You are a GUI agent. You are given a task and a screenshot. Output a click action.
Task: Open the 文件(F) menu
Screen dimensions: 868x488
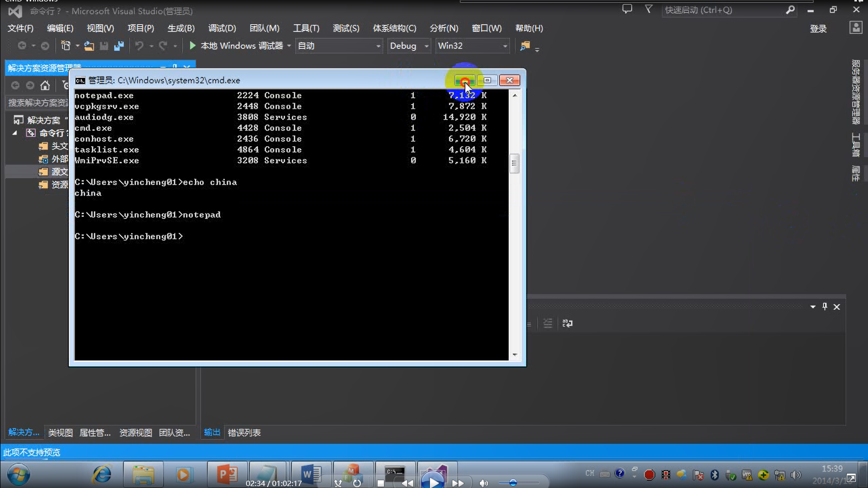tap(20, 28)
